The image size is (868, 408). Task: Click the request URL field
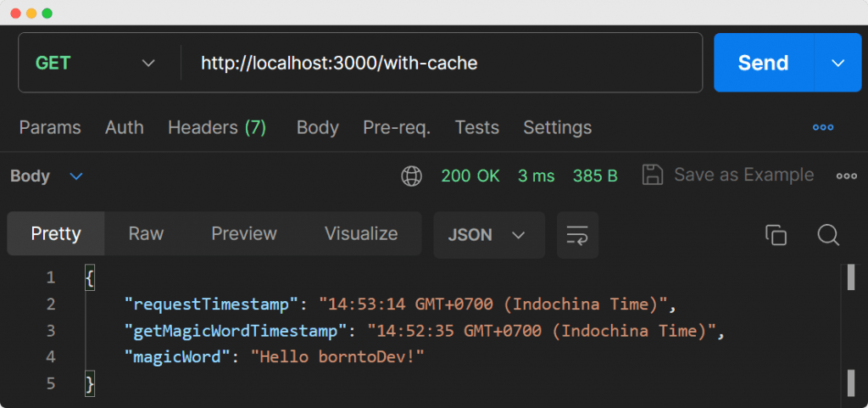point(441,63)
